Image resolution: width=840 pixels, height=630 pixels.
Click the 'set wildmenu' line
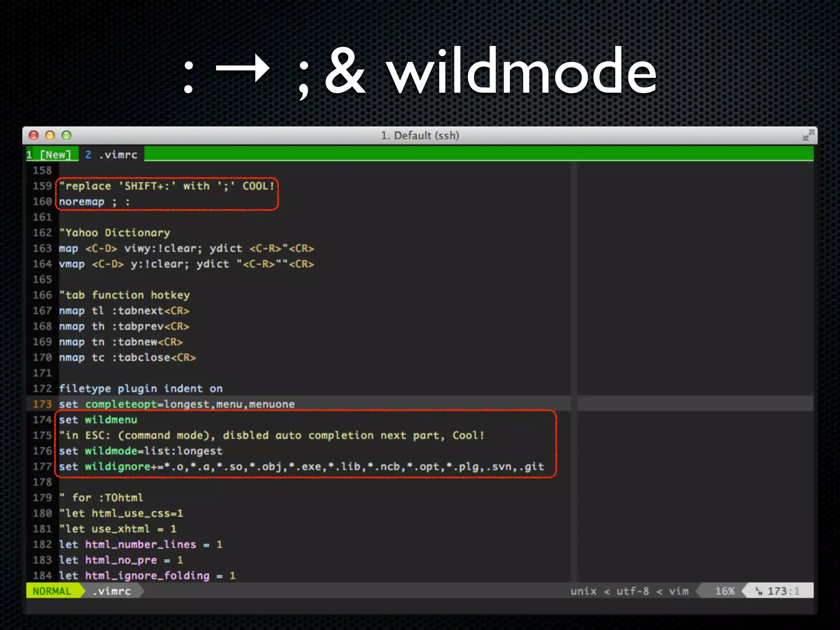click(x=98, y=420)
